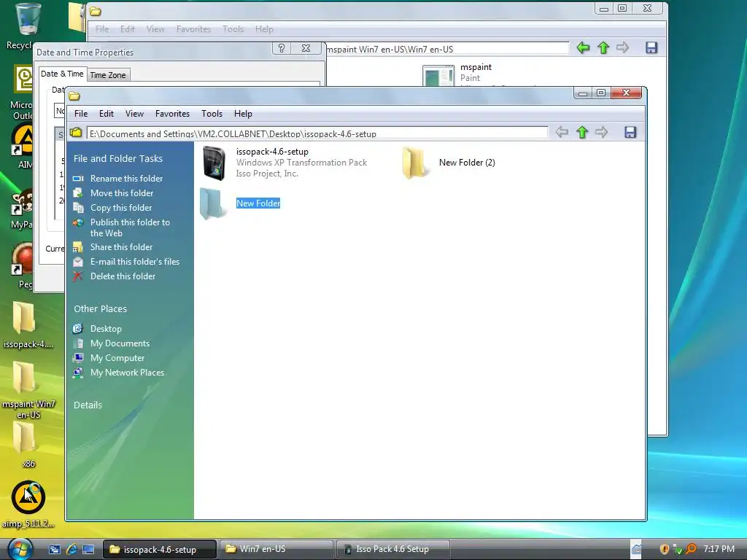Click the security shield tray icon

pos(664,549)
